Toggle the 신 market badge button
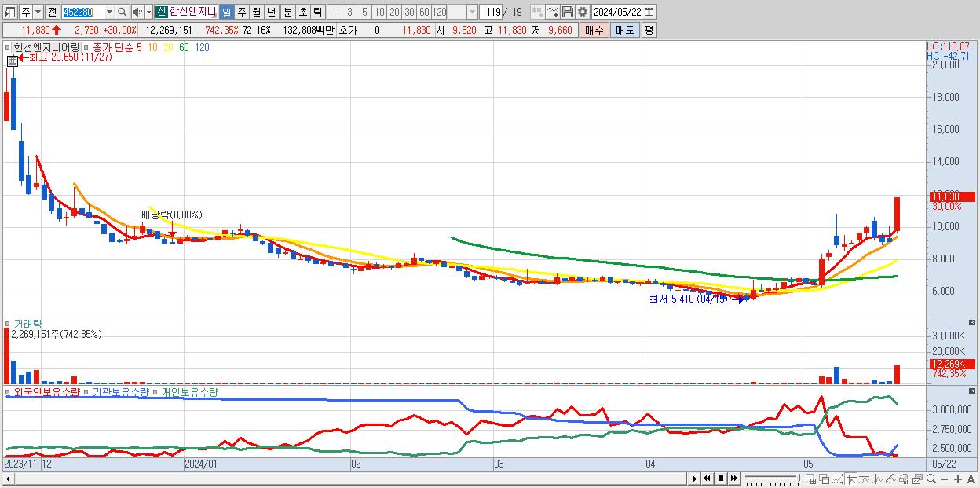980x488 pixels. [161, 12]
